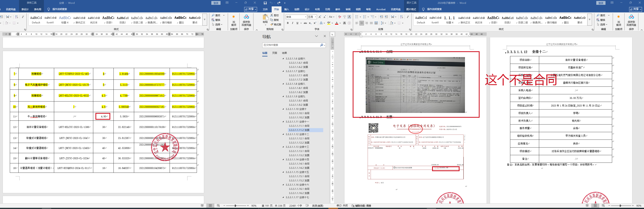This screenshot has width=644, height=209.
Task: Click the justify text alignment icon
Action: (x=371, y=23)
